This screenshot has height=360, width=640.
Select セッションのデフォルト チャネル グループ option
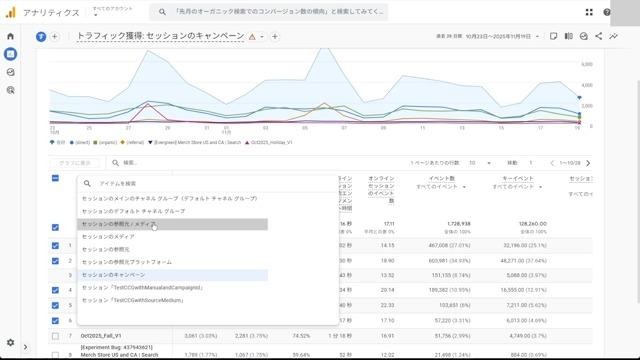tap(173, 211)
